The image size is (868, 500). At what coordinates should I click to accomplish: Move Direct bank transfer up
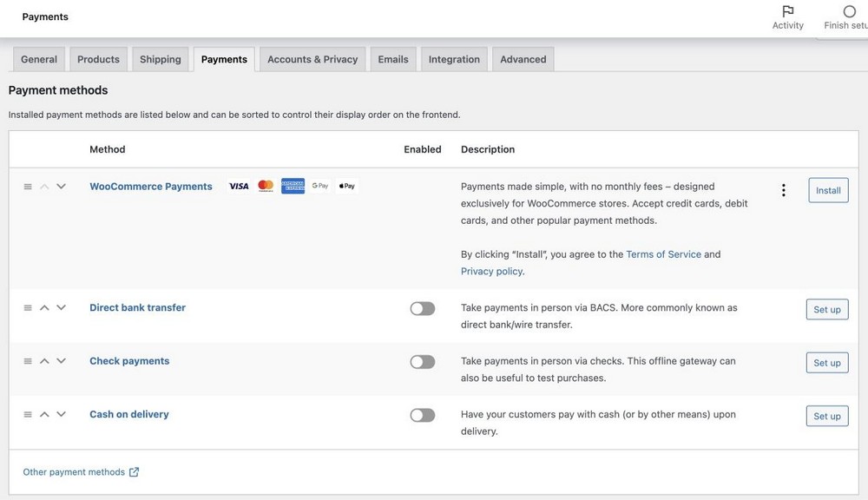pos(44,308)
